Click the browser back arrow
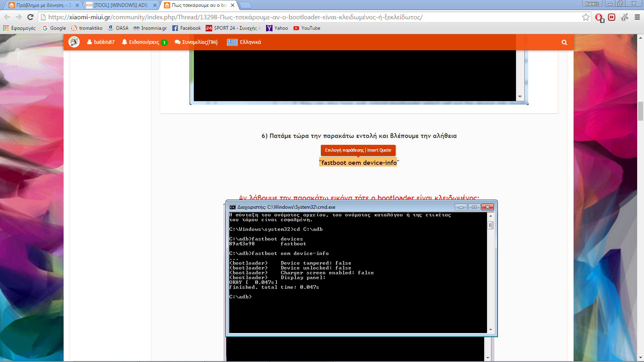 coord(7,17)
